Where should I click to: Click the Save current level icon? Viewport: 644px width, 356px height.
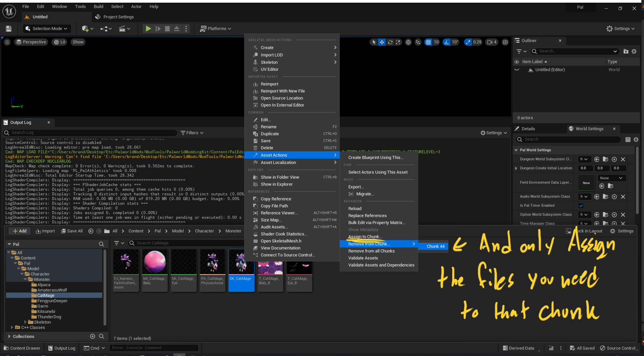[9, 29]
